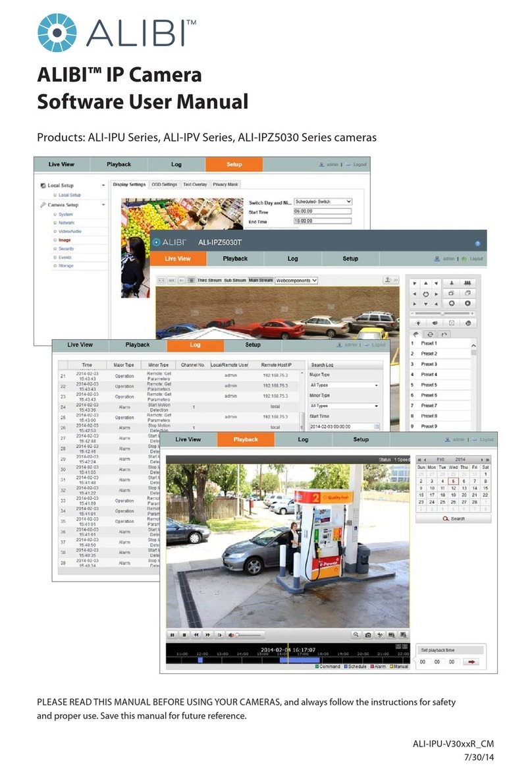This screenshot has height=774, width=532.
Task: Open the Minor Type All Types dropdown
Action: click(x=344, y=406)
